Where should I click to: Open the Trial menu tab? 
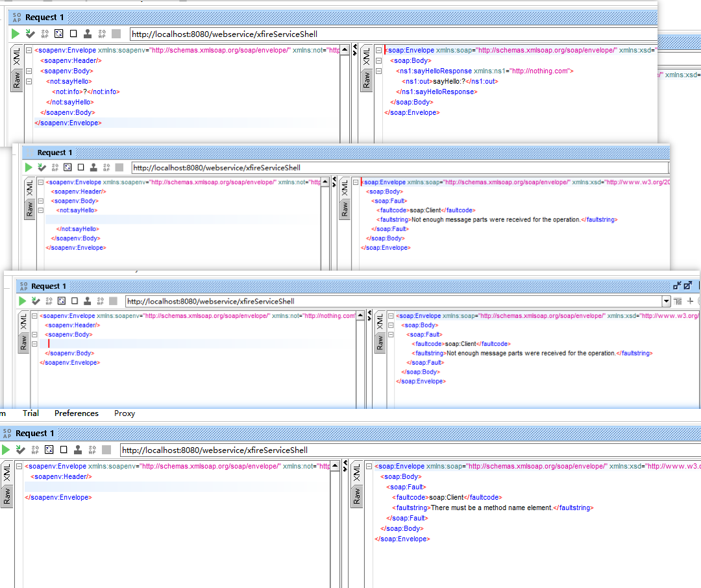click(31, 413)
